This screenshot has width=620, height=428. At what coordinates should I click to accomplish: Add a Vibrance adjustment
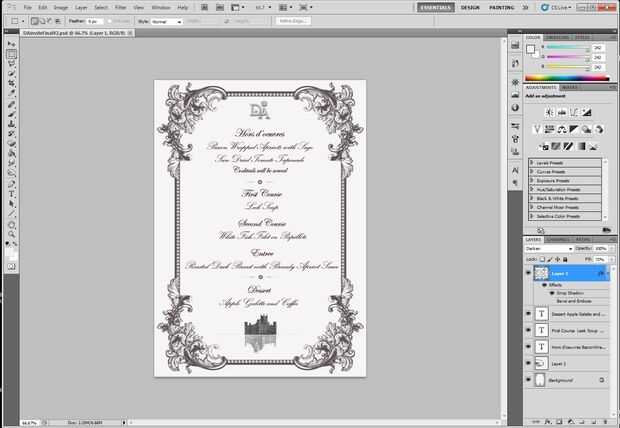[537, 129]
